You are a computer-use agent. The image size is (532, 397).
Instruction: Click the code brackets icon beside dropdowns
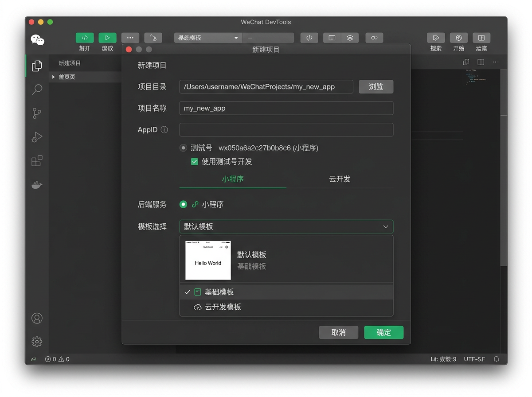309,38
